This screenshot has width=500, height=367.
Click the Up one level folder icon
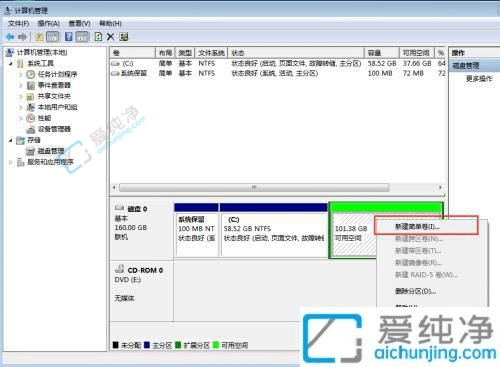[39, 37]
